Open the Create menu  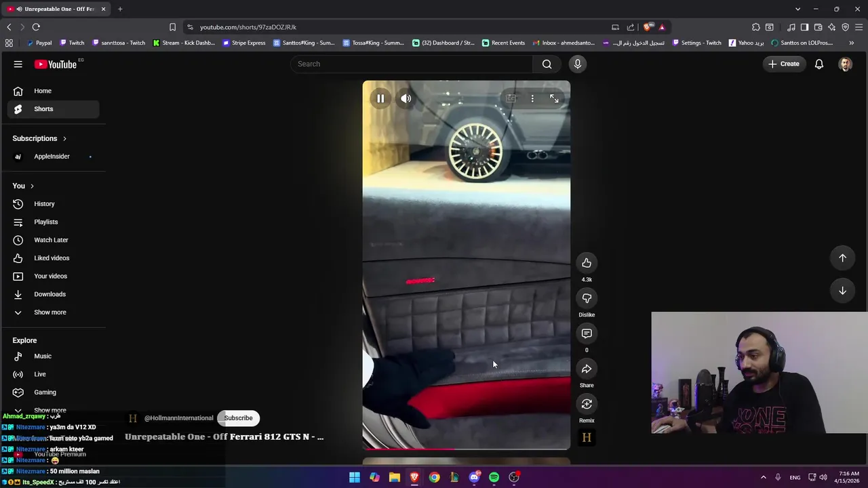(784, 64)
